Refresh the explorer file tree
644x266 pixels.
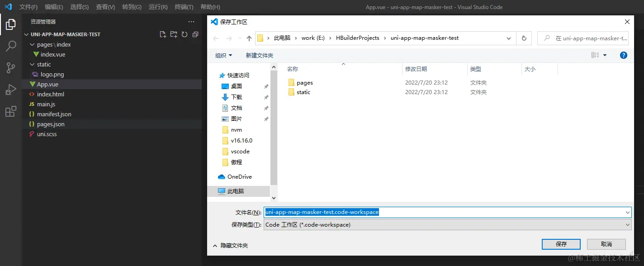(x=185, y=34)
